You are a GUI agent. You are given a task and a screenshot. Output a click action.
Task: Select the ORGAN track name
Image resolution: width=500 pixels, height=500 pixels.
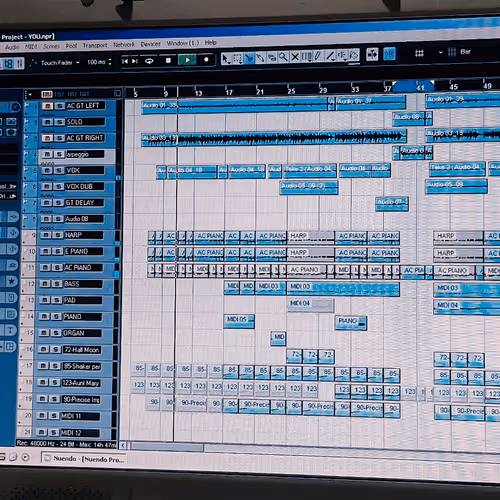82,333
